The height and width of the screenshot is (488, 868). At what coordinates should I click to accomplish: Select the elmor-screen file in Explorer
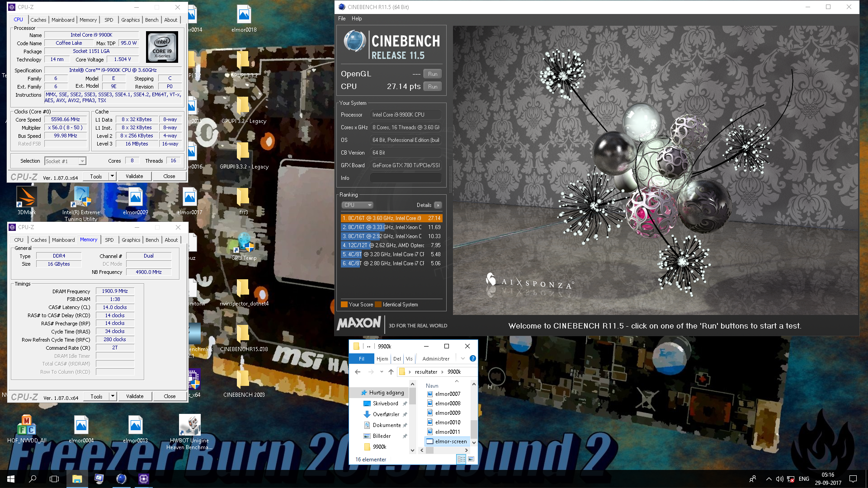click(x=447, y=441)
